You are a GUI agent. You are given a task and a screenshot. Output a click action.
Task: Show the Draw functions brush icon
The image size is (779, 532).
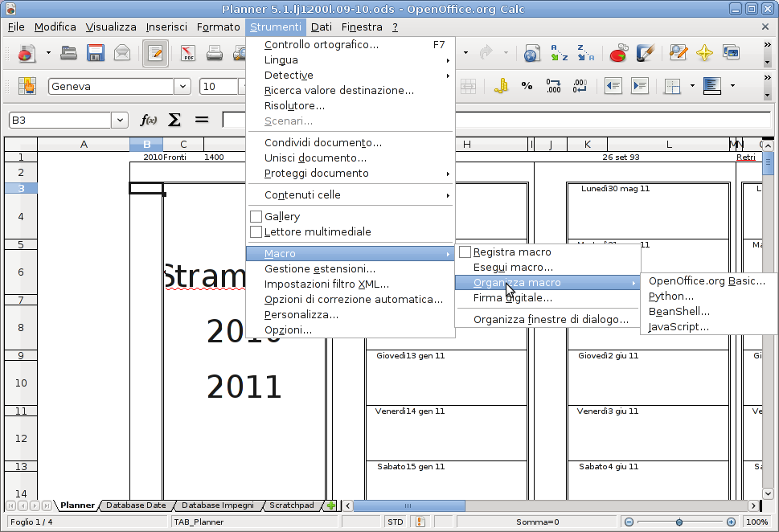[x=645, y=53]
